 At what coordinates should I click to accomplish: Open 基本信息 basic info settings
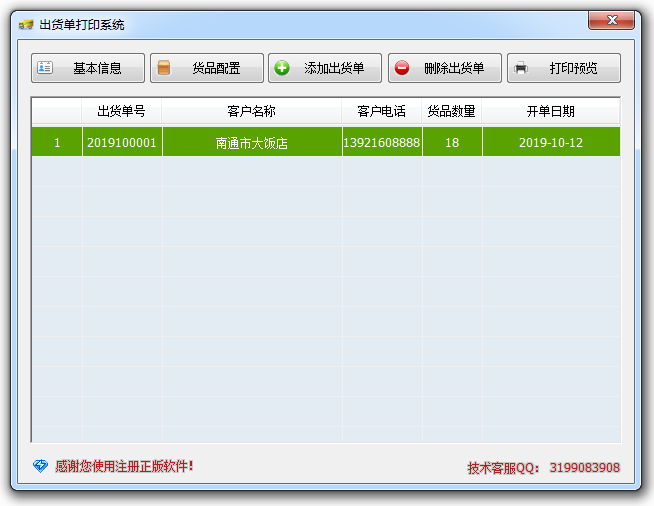pos(88,68)
